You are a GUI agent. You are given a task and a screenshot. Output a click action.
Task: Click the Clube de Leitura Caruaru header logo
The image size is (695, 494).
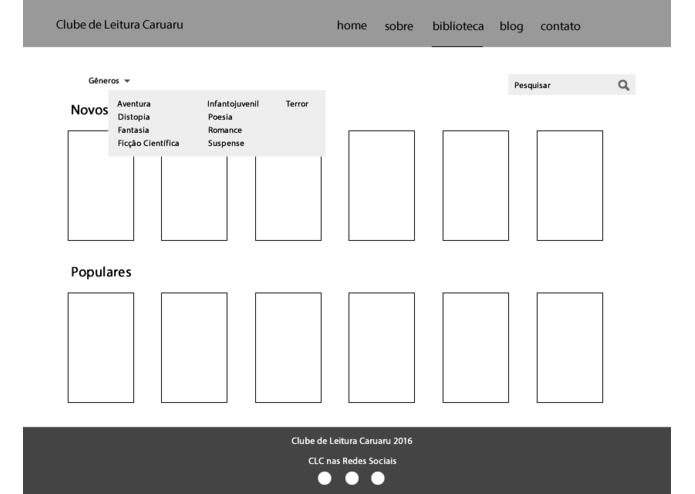pyautogui.click(x=119, y=24)
